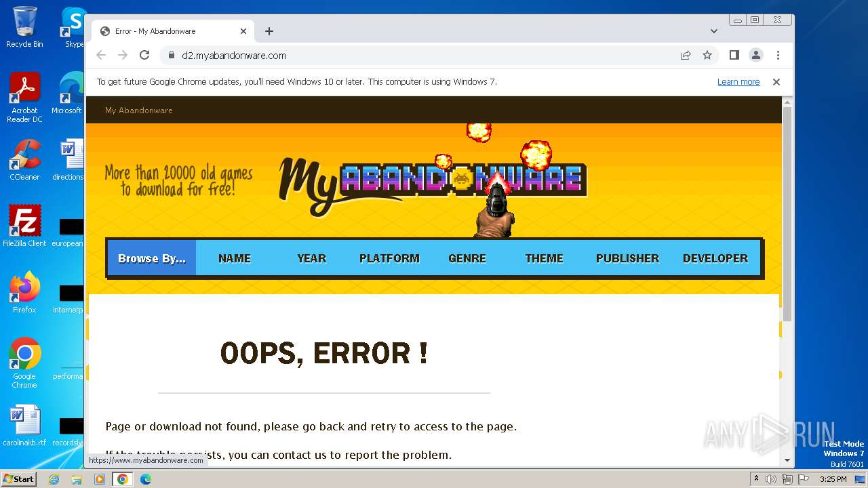Open Browse by DEVELOPER menu item
This screenshot has width=868, height=488.
pyautogui.click(x=715, y=258)
